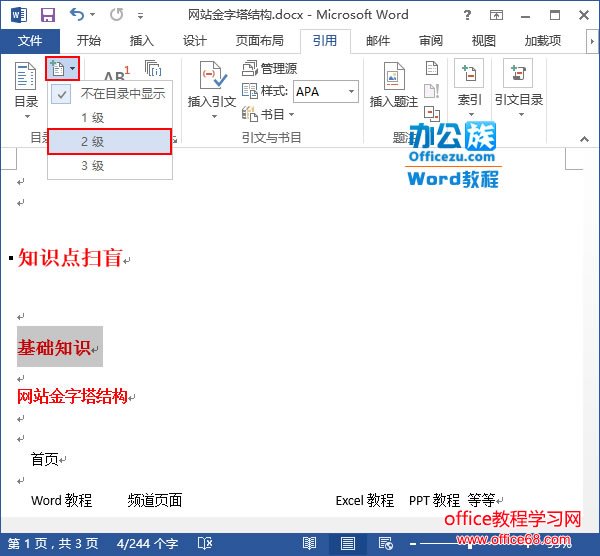Click the text Word 教程
The height and width of the screenshot is (556, 600).
point(62,500)
